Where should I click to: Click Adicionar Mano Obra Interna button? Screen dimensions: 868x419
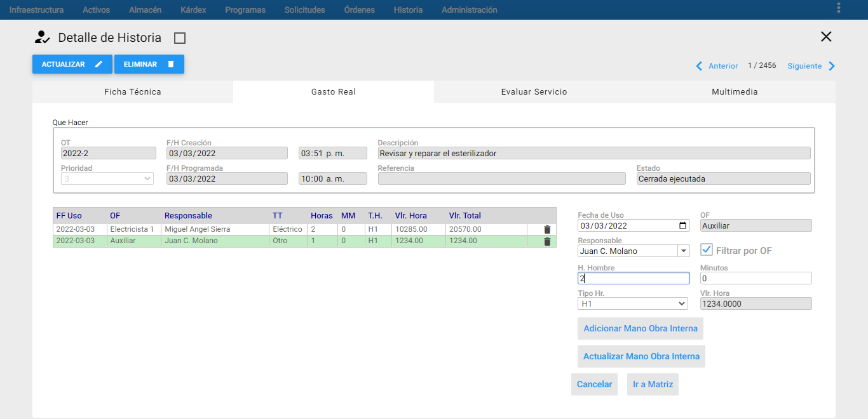tap(641, 328)
